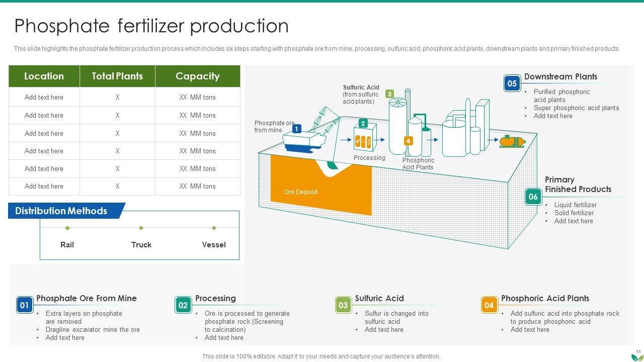Select the green 03 Sulfuric Acid badge
Image resolution: width=644 pixels, height=362 pixels.
pyautogui.click(x=343, y=305)
